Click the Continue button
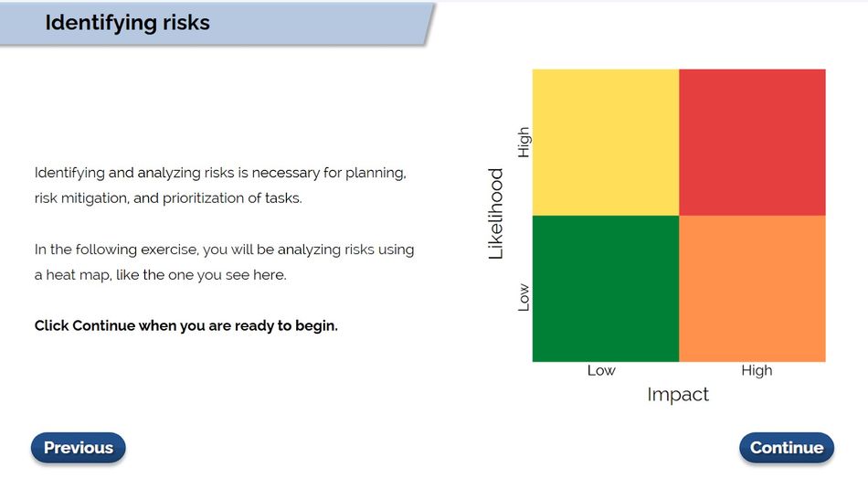Viewport: 868px width, 489px height. (x=786, y=448)
